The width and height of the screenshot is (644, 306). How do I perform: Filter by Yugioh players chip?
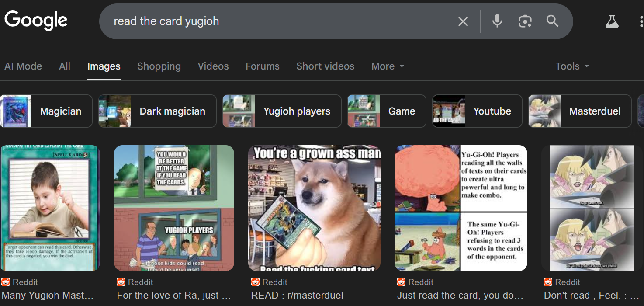pos(282,111)
